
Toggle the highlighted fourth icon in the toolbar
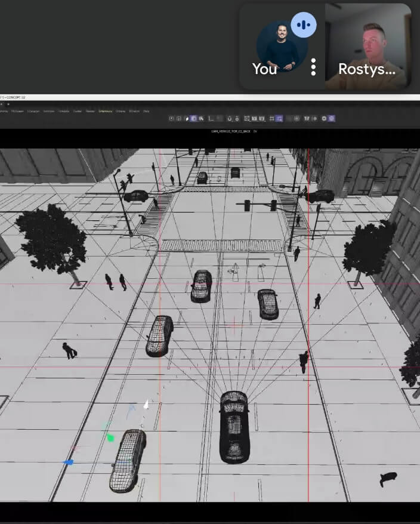[x=194, y=119]
